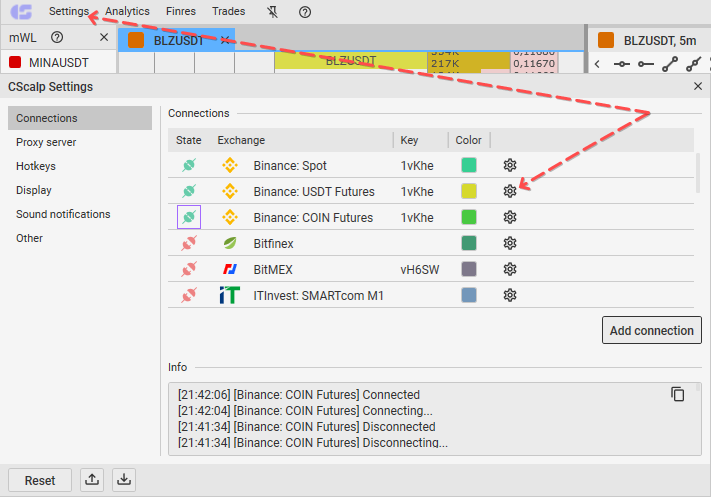Open Binance: USDT Futures settings gear
Image resolution: width=711 pixels, height=497 pixels.
tap(510, 191)
